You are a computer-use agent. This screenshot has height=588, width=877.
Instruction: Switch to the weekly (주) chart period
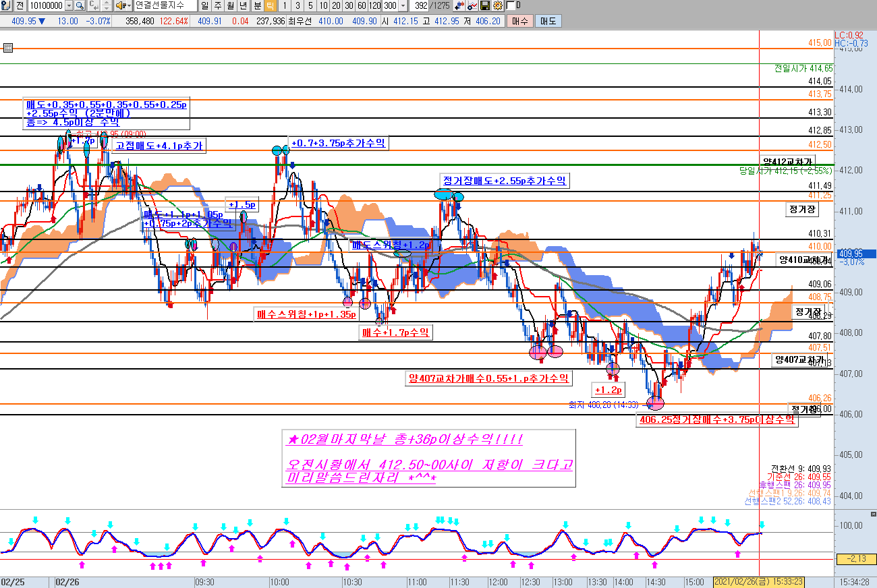[x=217, y=5]
